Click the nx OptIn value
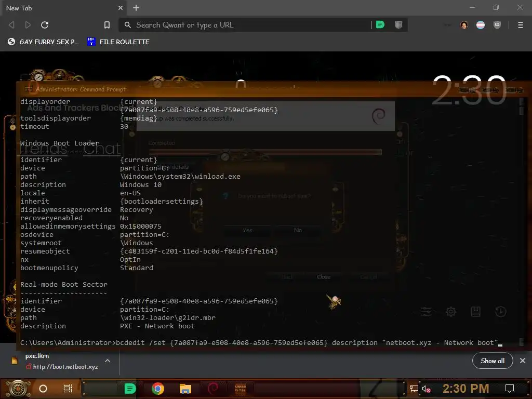 [130, 260]
